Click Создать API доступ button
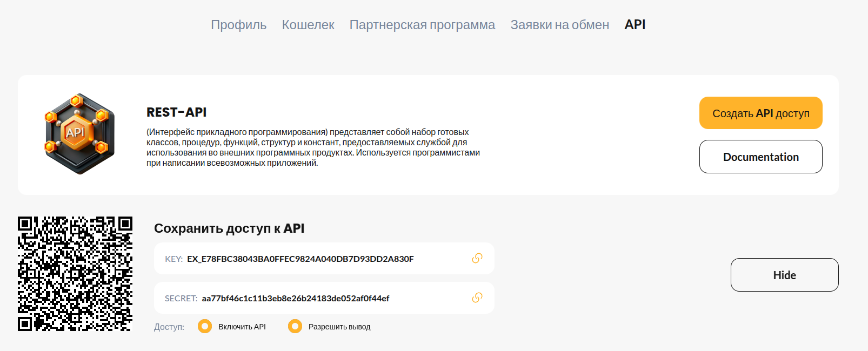Image resolution: width=868 pixels, height=351 pixels. click(x=761, y=113)
